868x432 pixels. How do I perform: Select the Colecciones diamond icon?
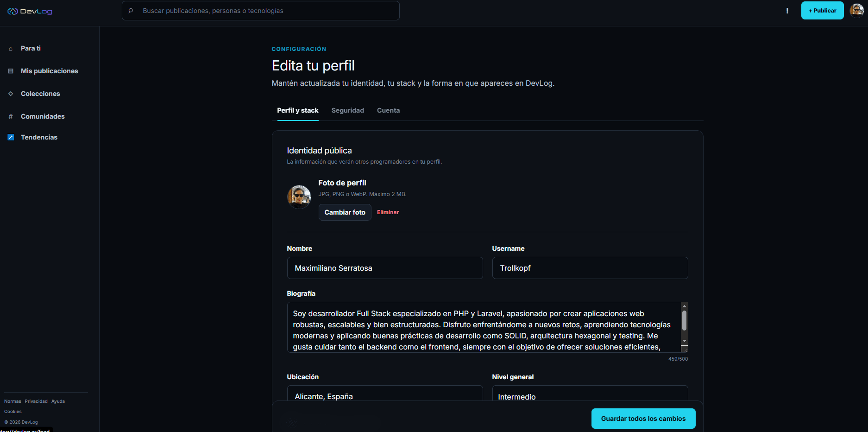coord(11,94)
